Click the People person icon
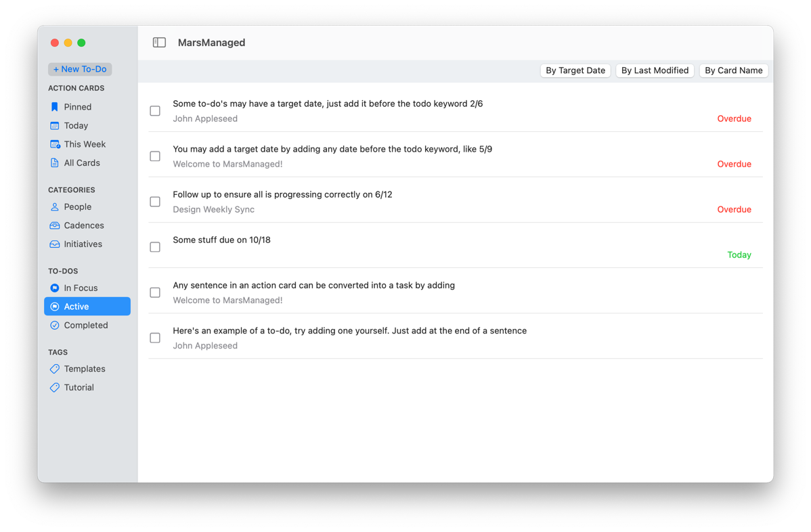 coord(54,207)
